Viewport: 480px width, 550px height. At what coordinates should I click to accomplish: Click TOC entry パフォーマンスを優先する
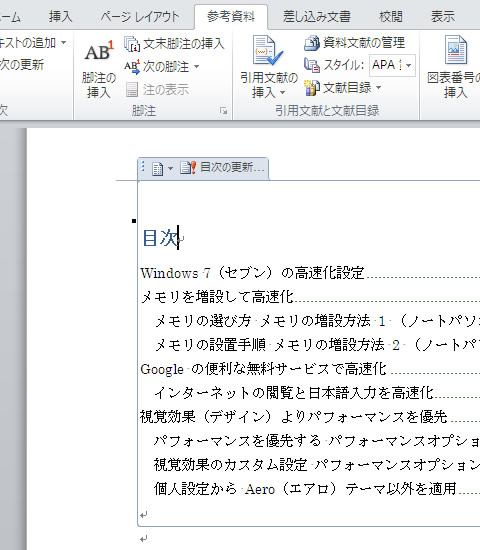(238, 440)
